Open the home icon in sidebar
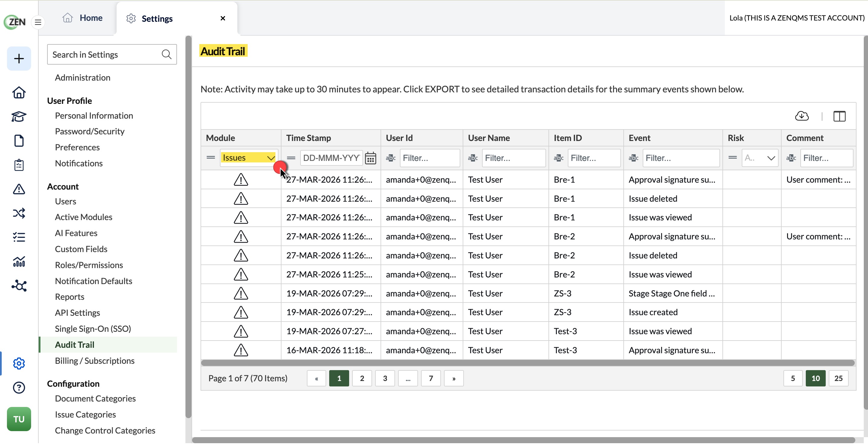The height and width of the screenshot is (445, 868). pos(19,92)
